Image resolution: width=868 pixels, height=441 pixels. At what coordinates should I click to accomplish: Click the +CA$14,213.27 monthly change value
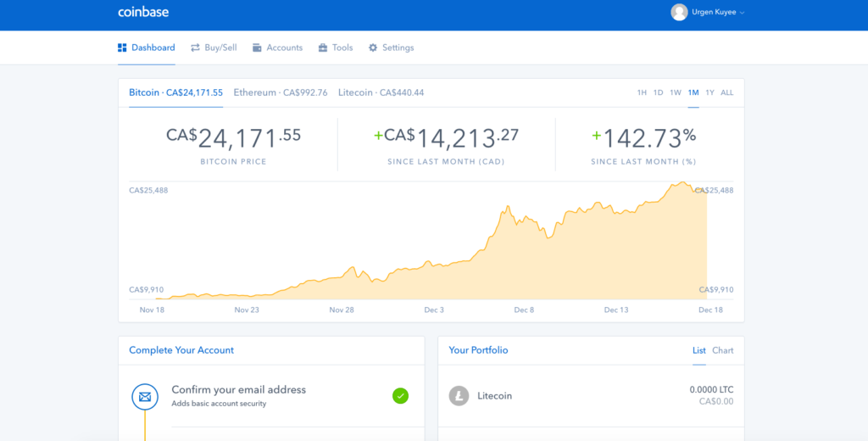click(446, 138)
